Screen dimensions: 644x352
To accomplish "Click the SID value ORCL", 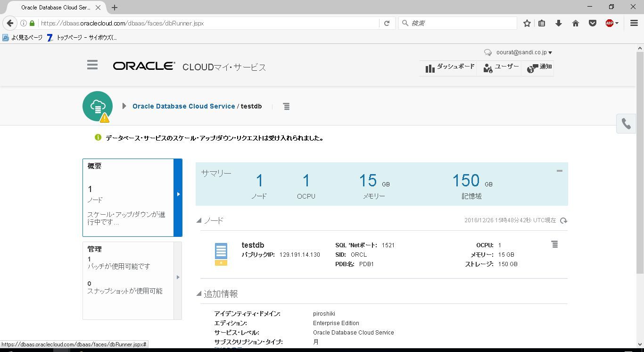I will (x=359, y=255).
